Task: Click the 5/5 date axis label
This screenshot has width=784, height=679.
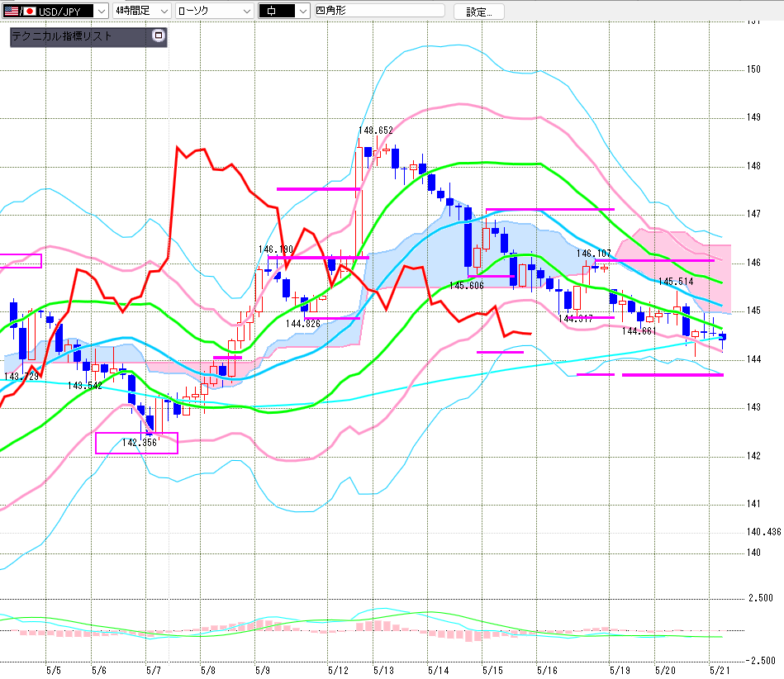Action: point(54,670)
